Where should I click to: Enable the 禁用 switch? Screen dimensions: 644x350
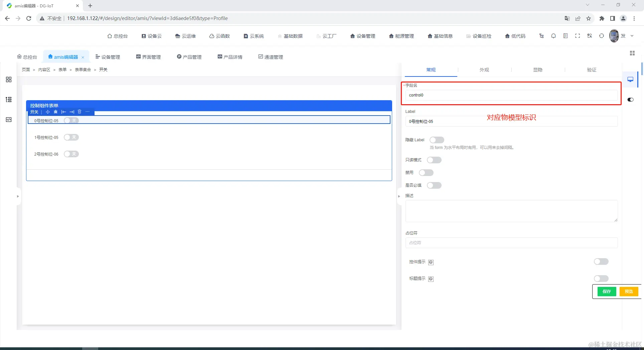[426, 173]
